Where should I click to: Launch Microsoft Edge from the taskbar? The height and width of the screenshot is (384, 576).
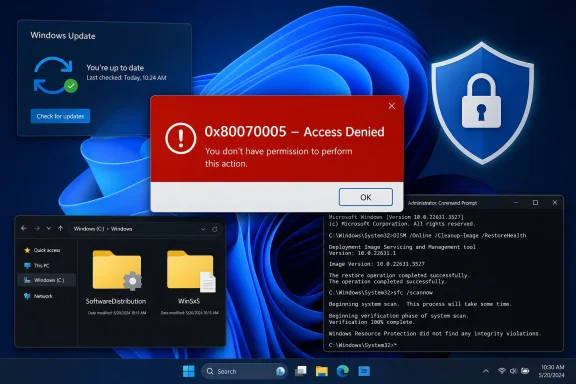coord(343,371)
